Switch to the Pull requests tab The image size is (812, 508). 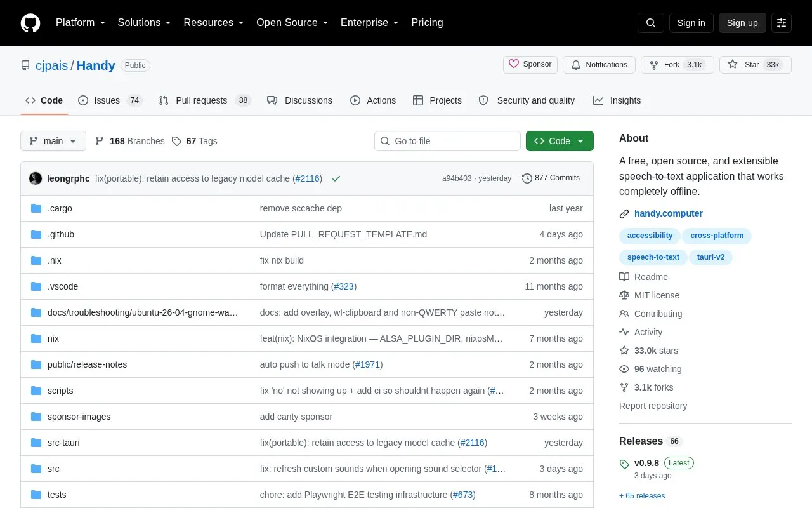(205, 100)
